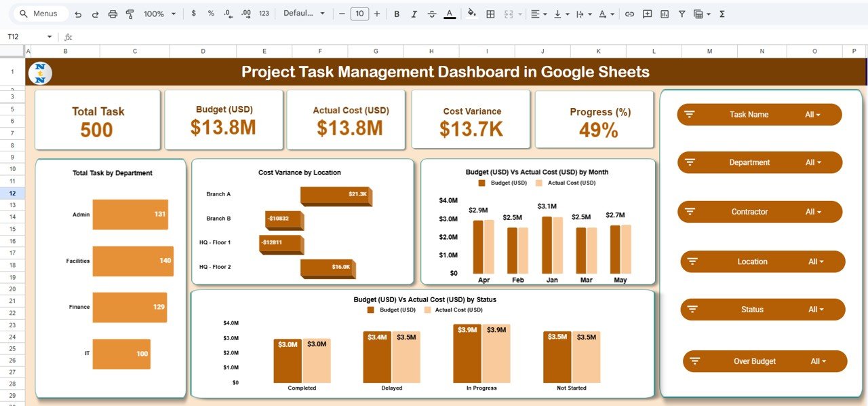Viewport: 868px width, 406px height.
Task: Select the Paint format tool
Action: [x=130, y=13]
